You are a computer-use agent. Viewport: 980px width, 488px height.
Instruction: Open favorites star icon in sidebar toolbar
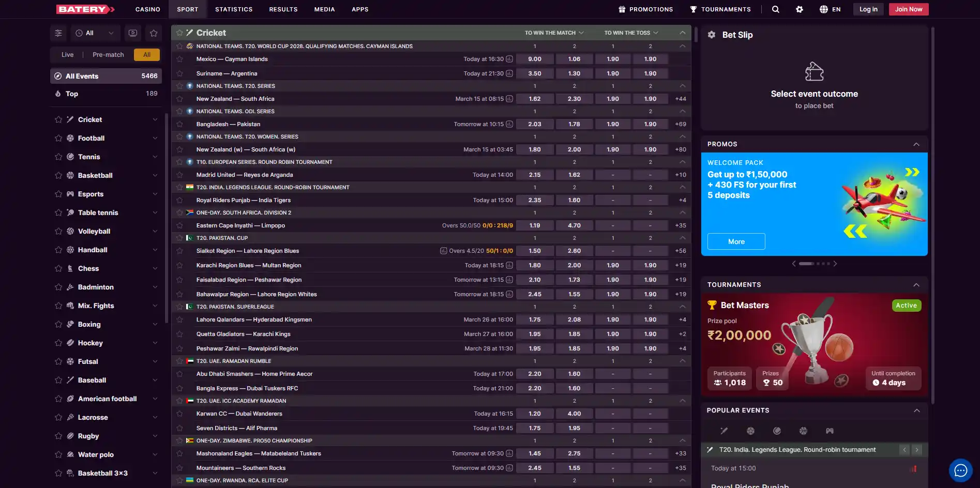[154, 33]
